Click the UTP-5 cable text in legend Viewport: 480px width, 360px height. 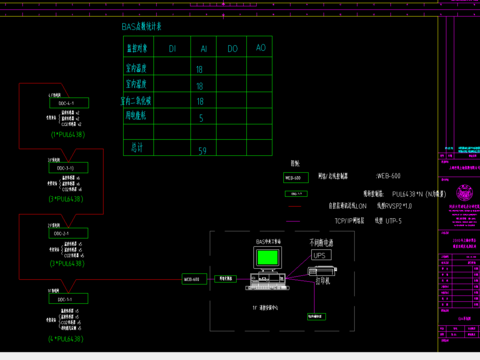pyautogui.click(x=394, y=221)
